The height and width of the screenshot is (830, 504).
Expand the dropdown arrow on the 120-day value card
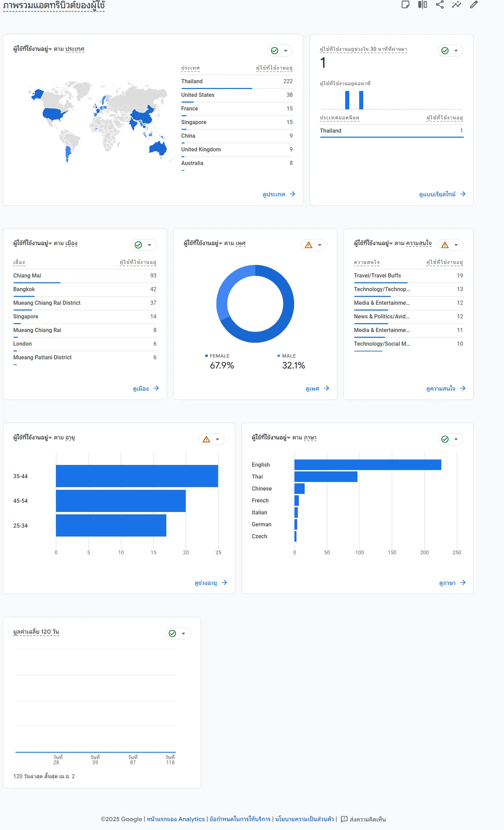183,634
